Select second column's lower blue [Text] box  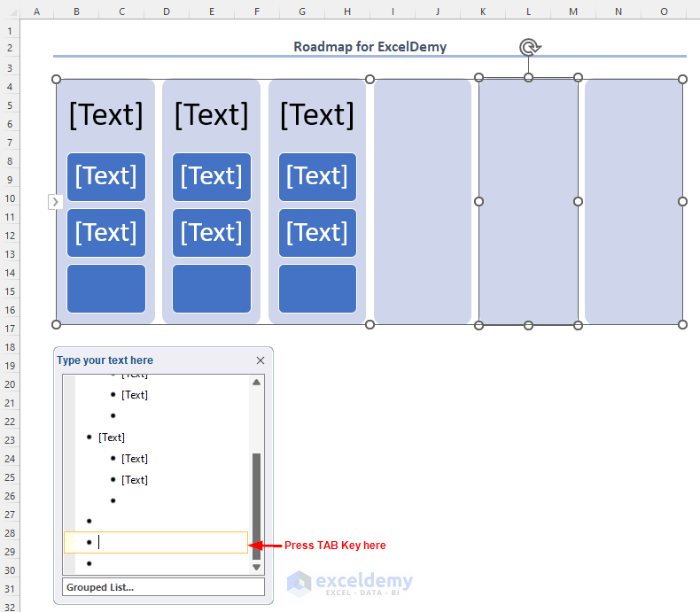(212, 233)
